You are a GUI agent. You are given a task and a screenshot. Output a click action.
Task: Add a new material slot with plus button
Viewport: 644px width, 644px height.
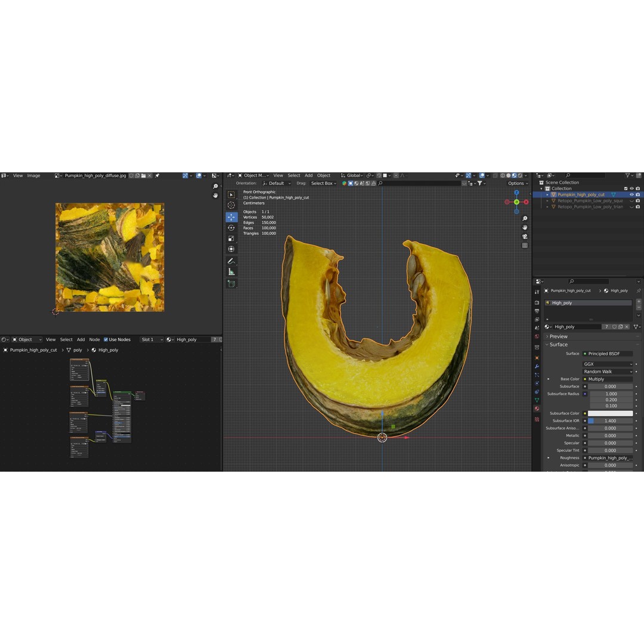click(x=639, y=302)
